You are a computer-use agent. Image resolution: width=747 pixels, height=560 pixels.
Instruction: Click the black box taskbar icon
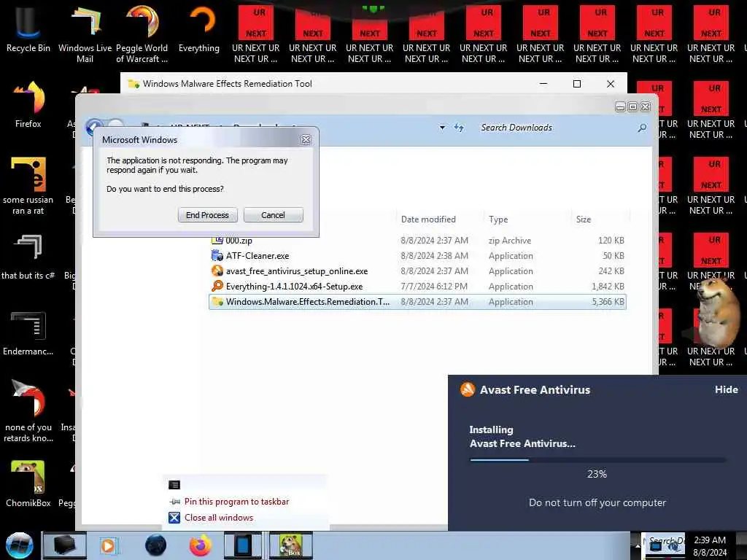(x=65, y=545)
